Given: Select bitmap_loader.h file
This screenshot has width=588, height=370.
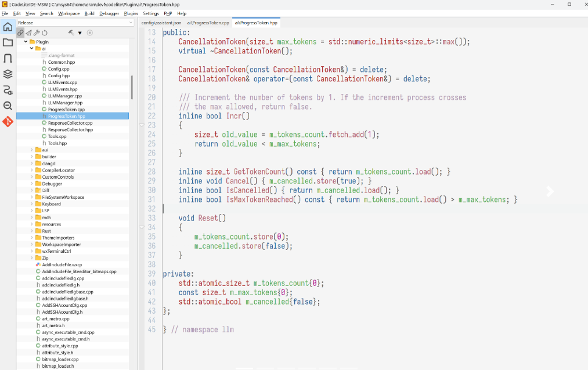Looking at the screenshot, I should (x=57, y=366).
